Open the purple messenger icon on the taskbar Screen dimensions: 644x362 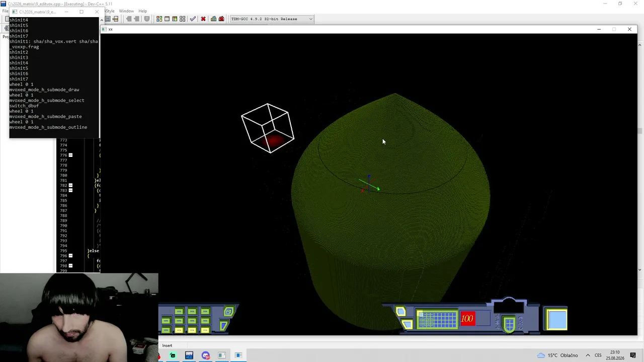click(x=206, y=355)
